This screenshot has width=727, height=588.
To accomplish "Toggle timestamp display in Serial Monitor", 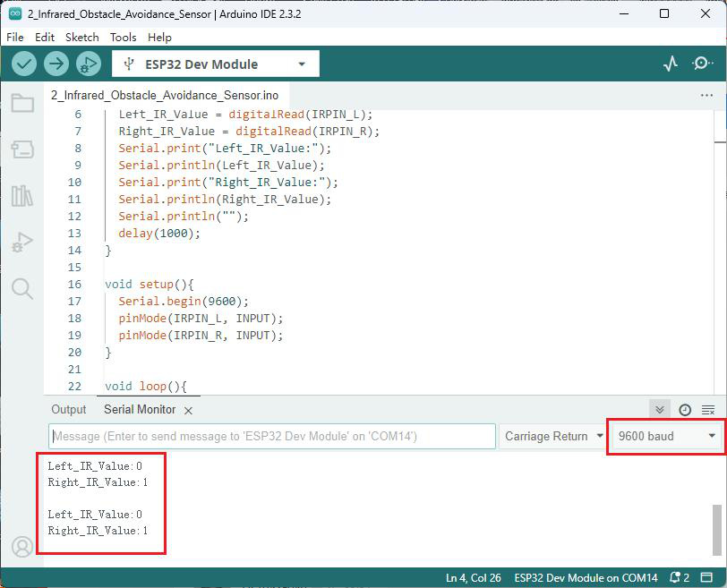I will coord(685,410).
